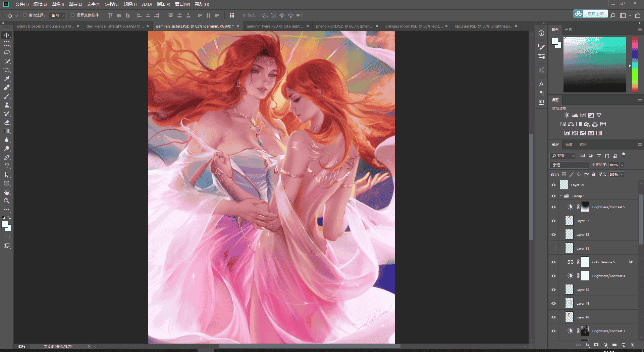Select the Layer 49 thumbnail
This screenshot has height=352, width=644.
pyautogui.click(x=569, y=303)
